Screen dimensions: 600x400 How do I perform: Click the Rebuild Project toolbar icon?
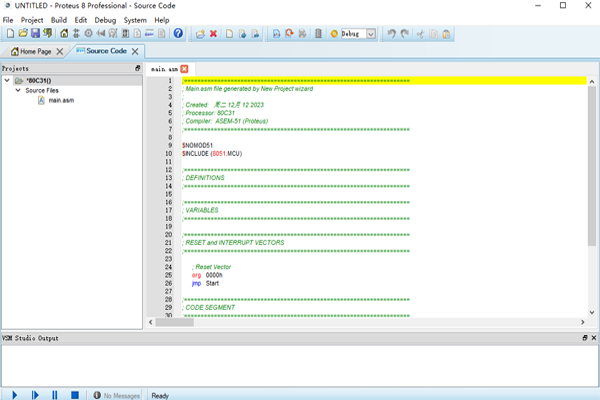289,34
